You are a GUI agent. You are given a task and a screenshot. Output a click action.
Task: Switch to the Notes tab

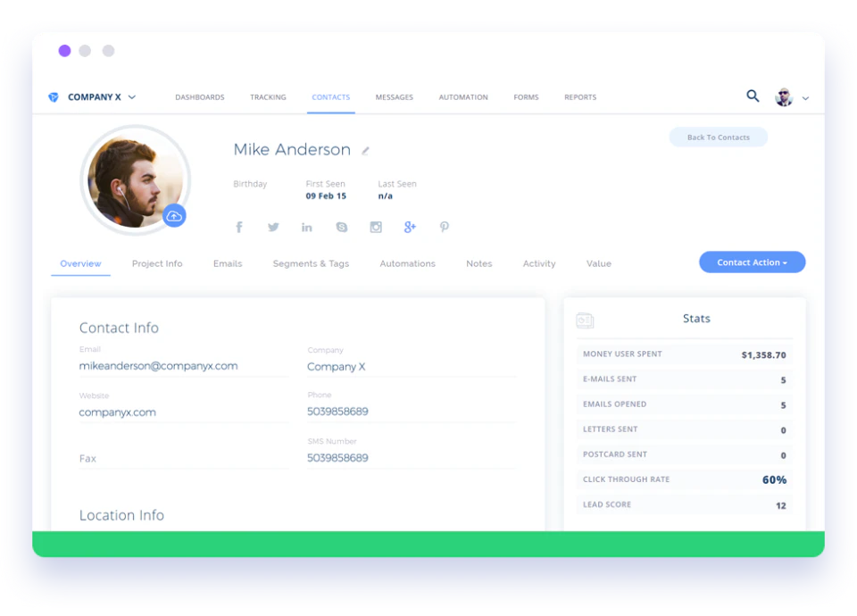click(478, 263)
